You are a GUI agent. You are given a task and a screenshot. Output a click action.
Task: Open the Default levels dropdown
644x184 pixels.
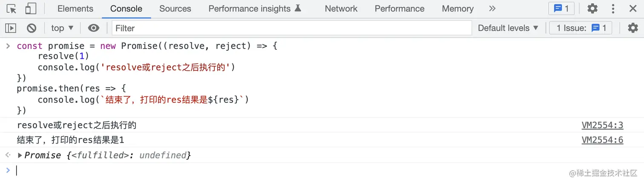coord(508,28)
